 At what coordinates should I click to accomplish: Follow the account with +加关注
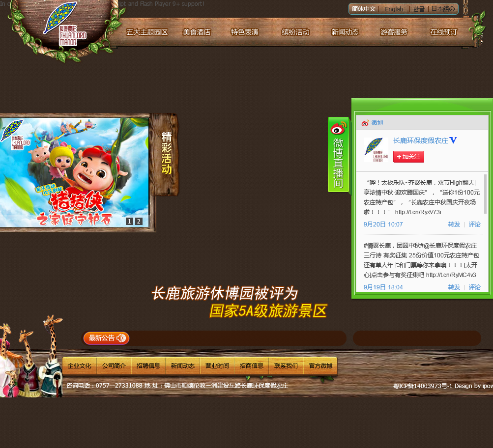(x=408, y=157)
